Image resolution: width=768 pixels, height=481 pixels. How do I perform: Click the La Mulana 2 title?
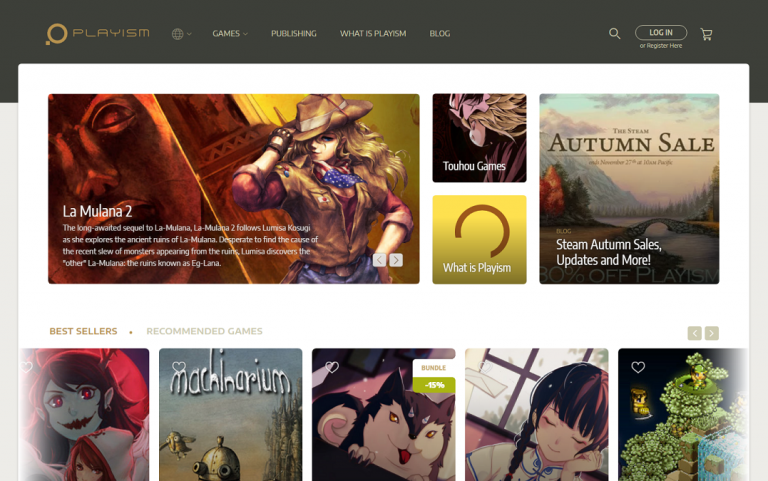[97, 212]
